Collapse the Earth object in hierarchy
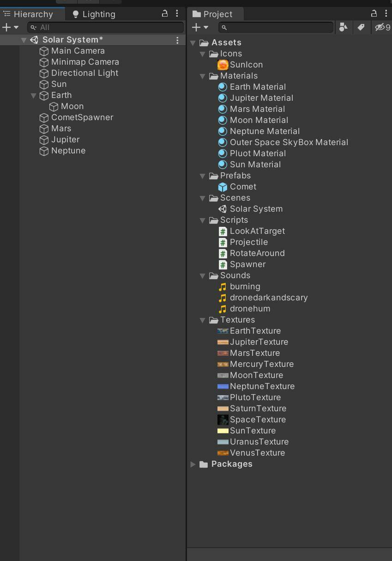The height and width of the screenshot is (561, 392). (34, 96)
